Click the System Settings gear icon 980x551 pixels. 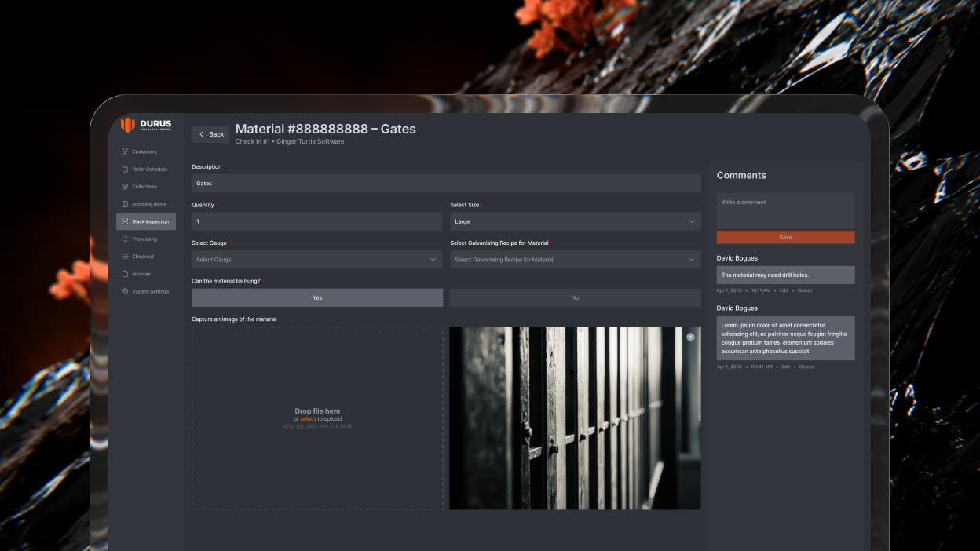click(x=125, y=291)
